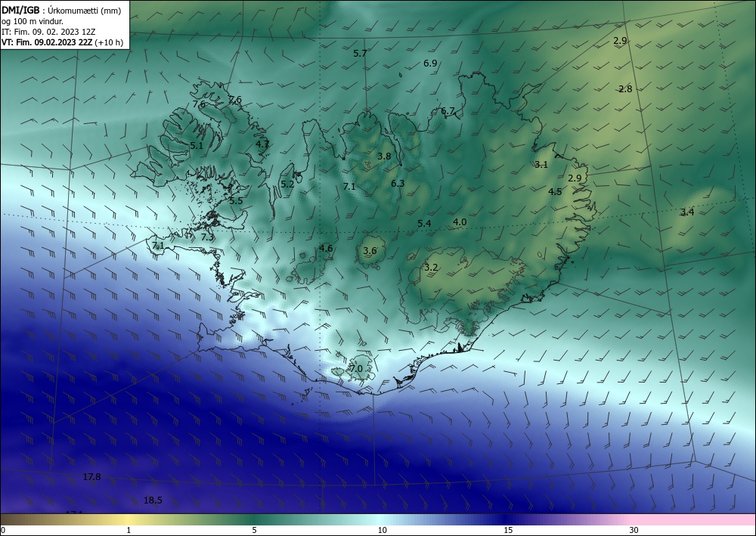Click the 3.6 value on Hofsjökull
756x536 pixels.
[x=370, y=251]
